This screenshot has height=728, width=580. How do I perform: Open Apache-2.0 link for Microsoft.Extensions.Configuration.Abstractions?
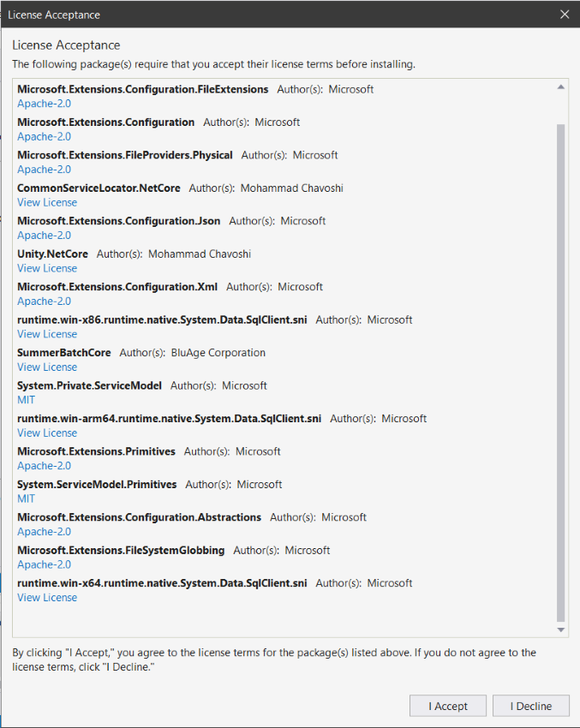[44, 532]
